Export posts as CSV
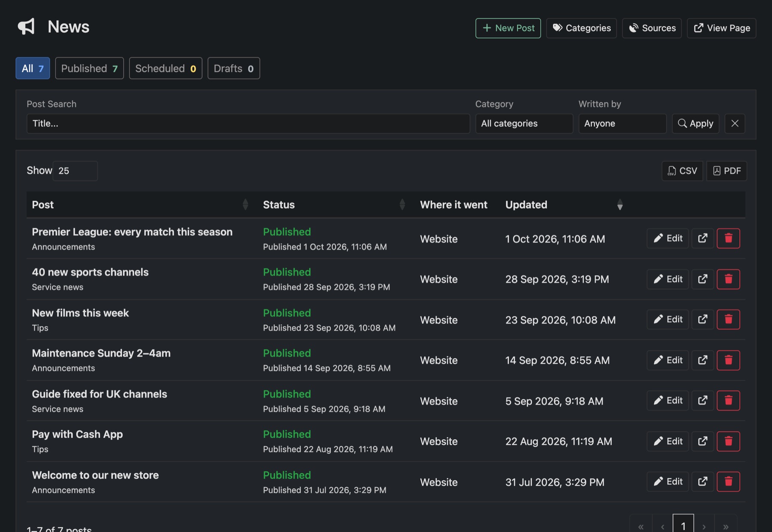Image resolution: width=772 pixels, height=532 pixels. (682, 171)
